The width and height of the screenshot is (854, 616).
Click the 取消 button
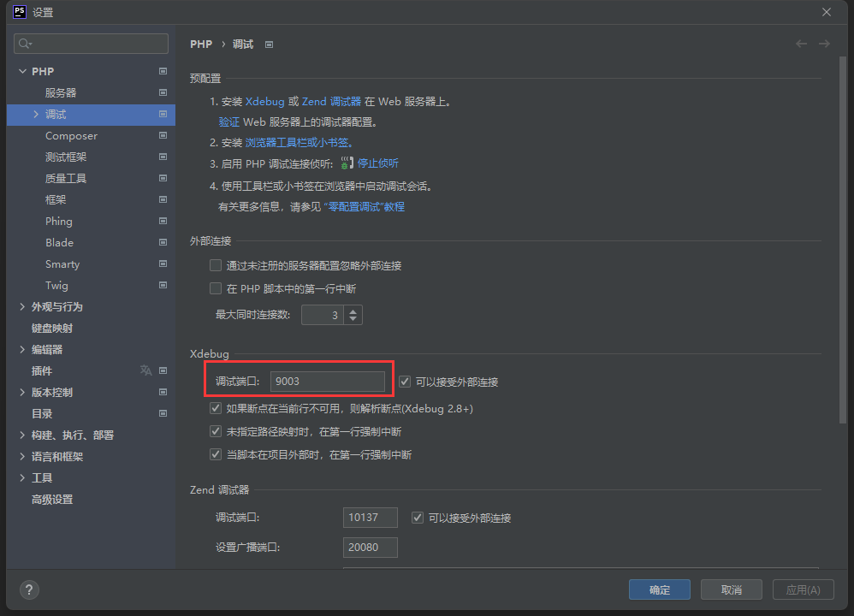coord(731,589)
